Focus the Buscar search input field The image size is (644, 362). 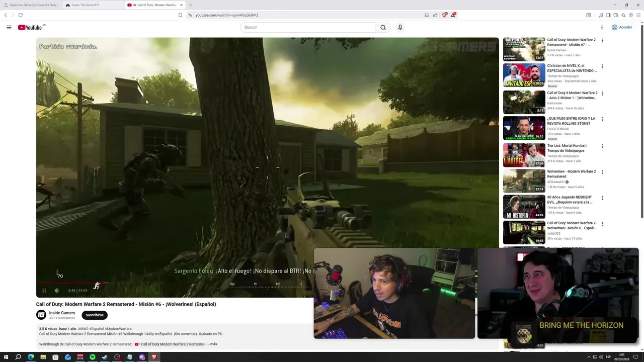(307, 27)
